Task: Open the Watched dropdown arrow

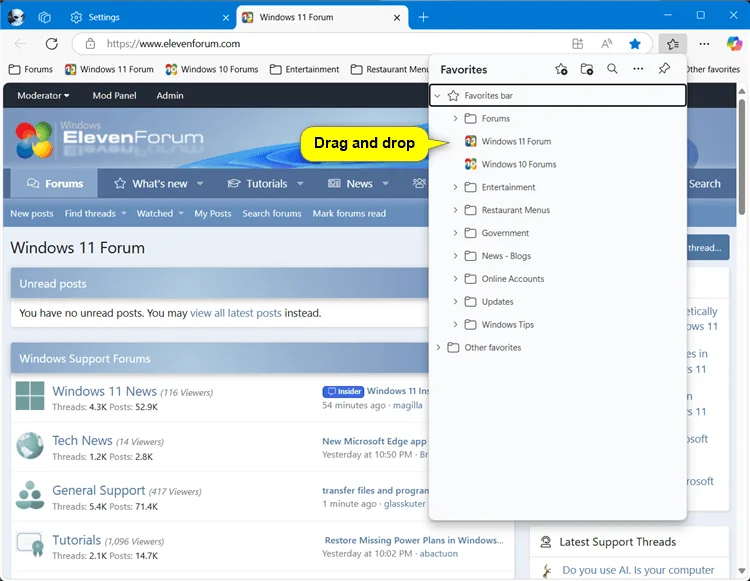Action: tap(181, 213)
